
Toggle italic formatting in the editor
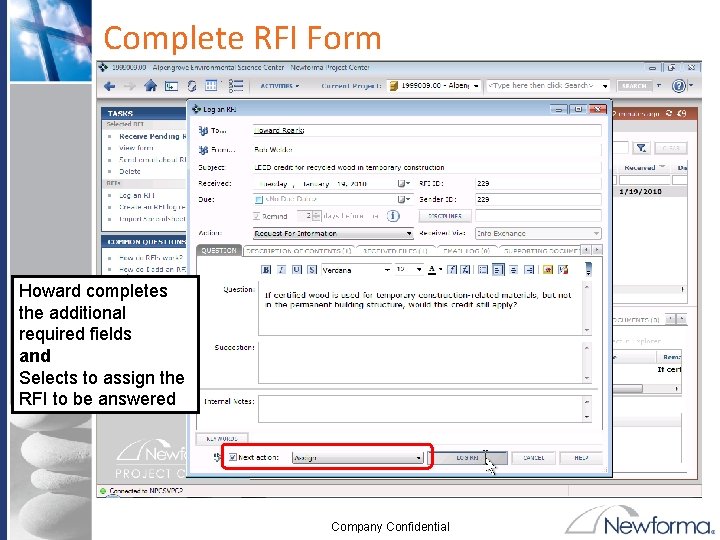tap(281, 270)
